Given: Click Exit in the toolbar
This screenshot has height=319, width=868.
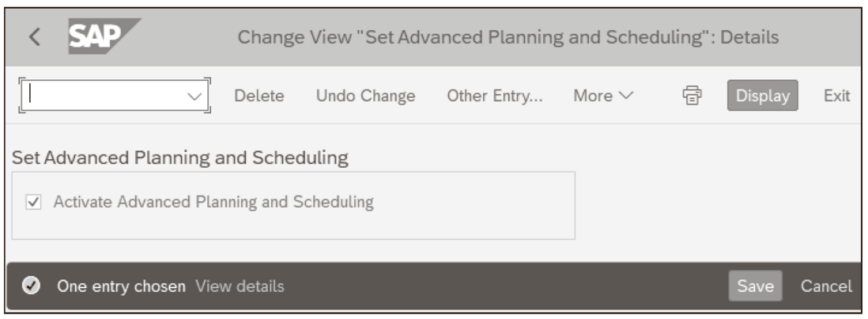Looking at the screenshot, I should tap(836, 96).
